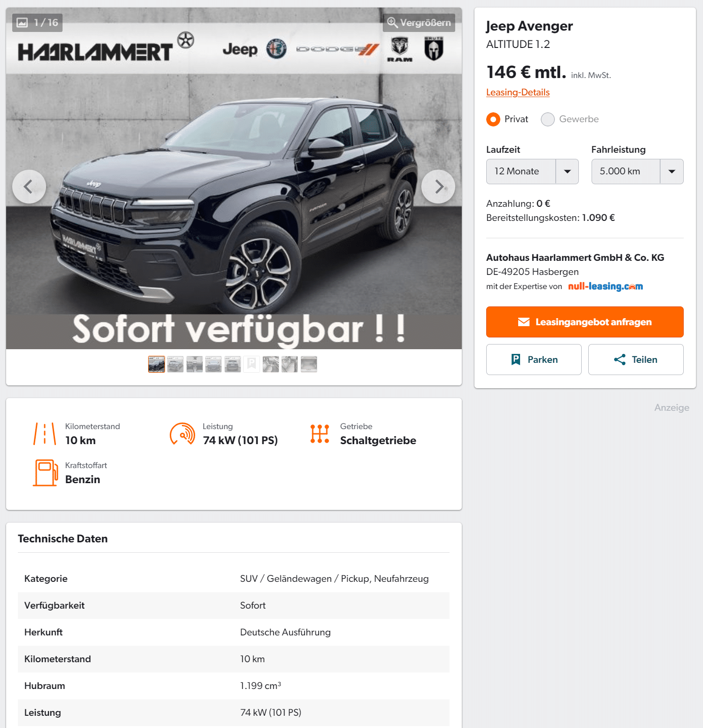The image size is (703, 728).
Task: Click the Kraftstoffart fuel pump icon
Action: (45, 473)
